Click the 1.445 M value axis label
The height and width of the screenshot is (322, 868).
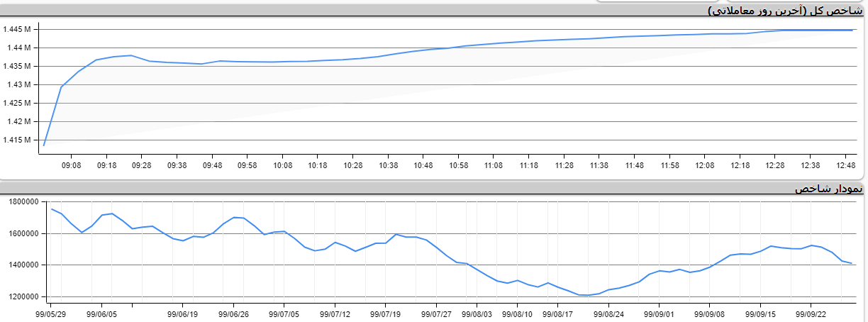tap(16, 30)
